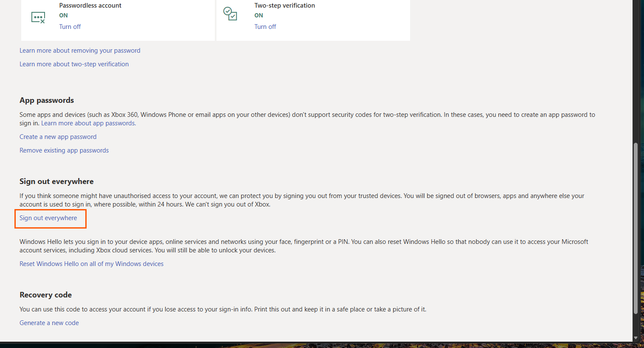Click the Two-step verification card
644x348 pixels.
(x=313, y=20)
